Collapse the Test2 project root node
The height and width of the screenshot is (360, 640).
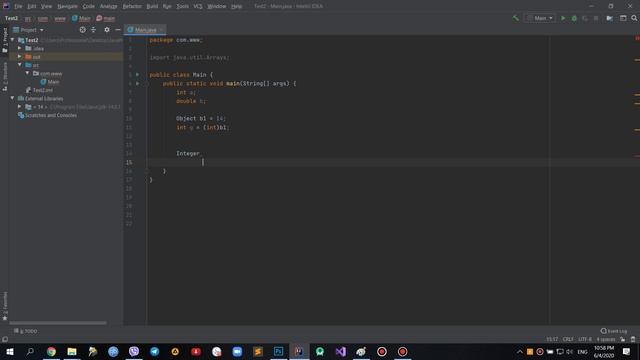click(x=12, y=40)
